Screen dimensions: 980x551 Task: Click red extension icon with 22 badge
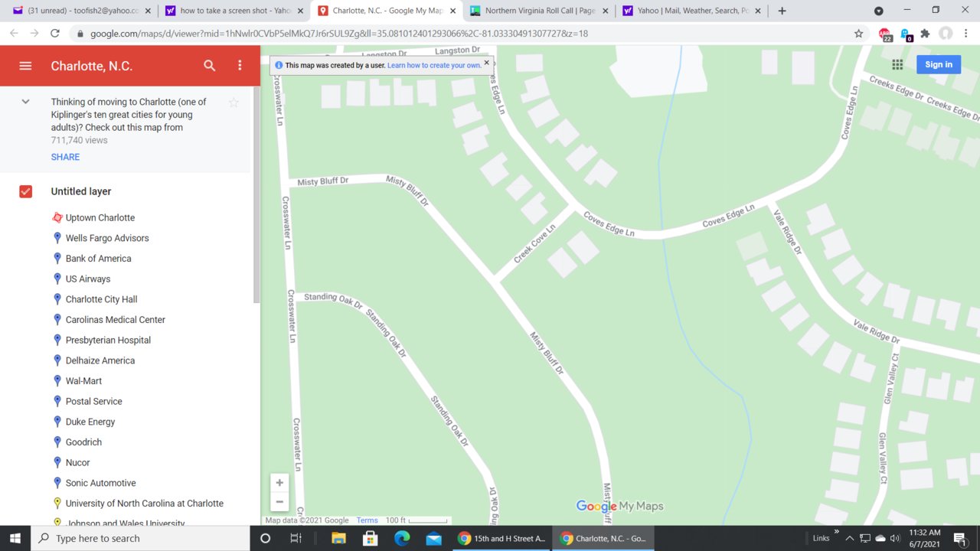885,34
